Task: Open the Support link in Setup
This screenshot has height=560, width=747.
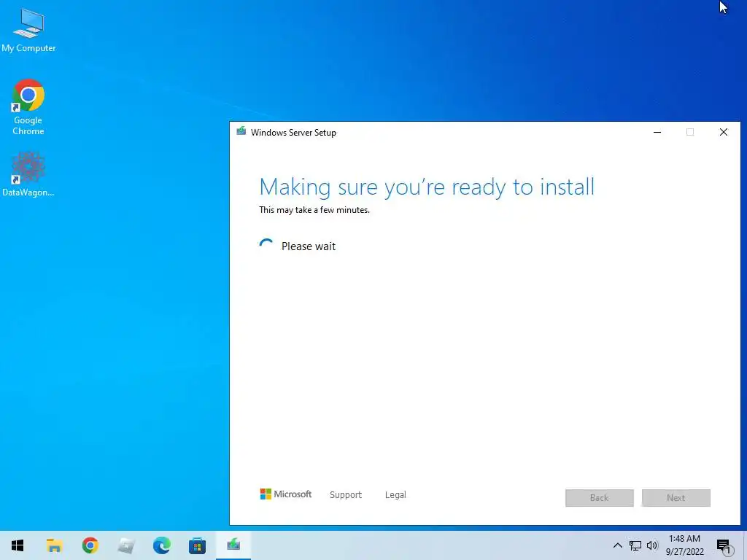Action: pos(346,495)
